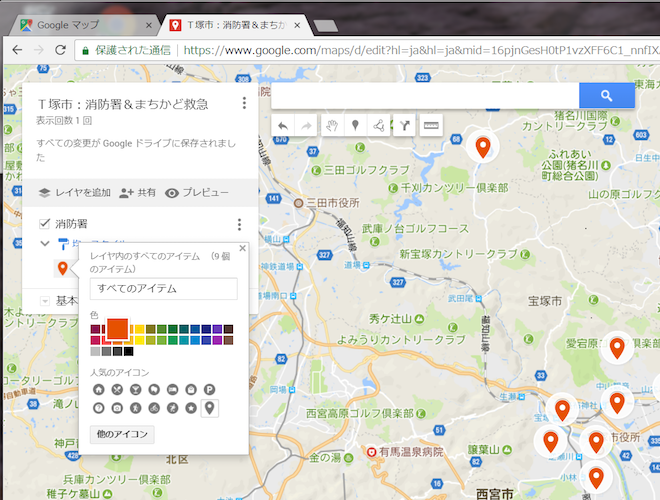Collapse the layer style chevron
Viewport: 660px width, 500px height.
[x=45, y=243]
